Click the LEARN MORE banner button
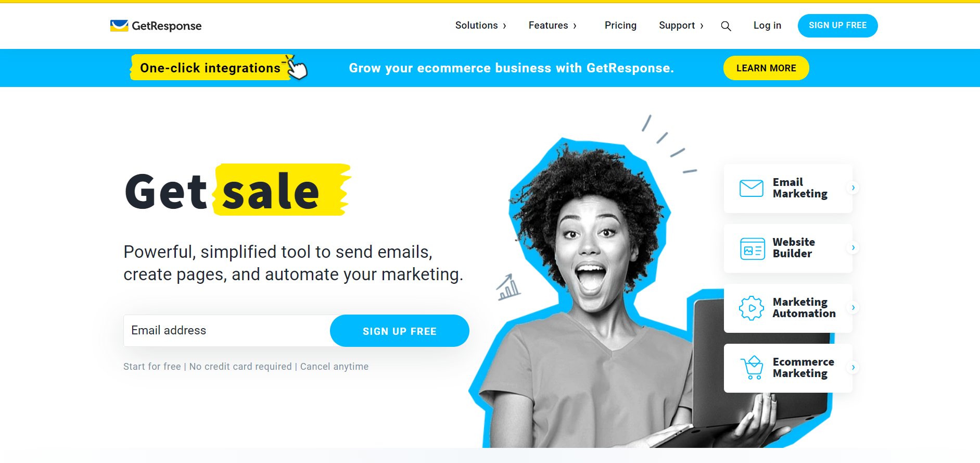The width and height of the screenshot is (980, 463). point(766,68)
